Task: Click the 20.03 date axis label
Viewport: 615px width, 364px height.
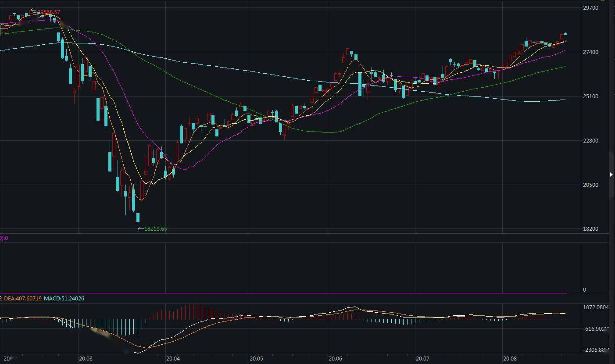Action: click(86, 359)
